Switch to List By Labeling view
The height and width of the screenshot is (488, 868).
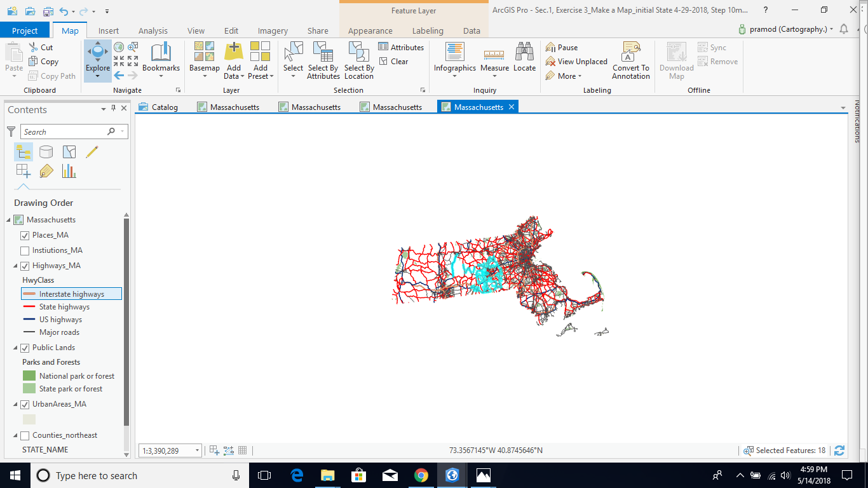pos(46,171)
